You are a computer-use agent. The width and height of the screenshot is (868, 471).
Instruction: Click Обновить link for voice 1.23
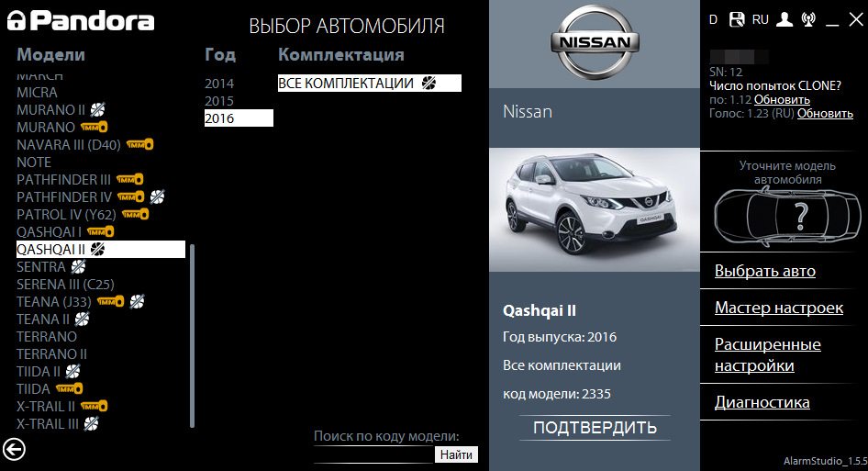tap(825, 113)
